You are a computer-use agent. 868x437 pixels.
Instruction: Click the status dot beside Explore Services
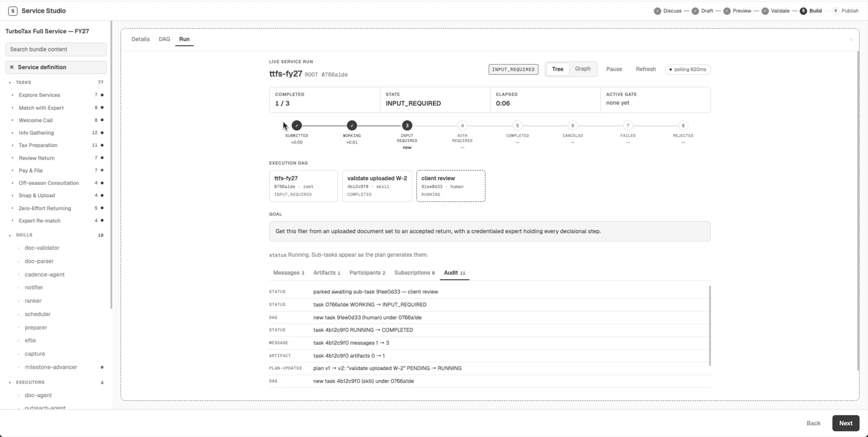point(102,95)
